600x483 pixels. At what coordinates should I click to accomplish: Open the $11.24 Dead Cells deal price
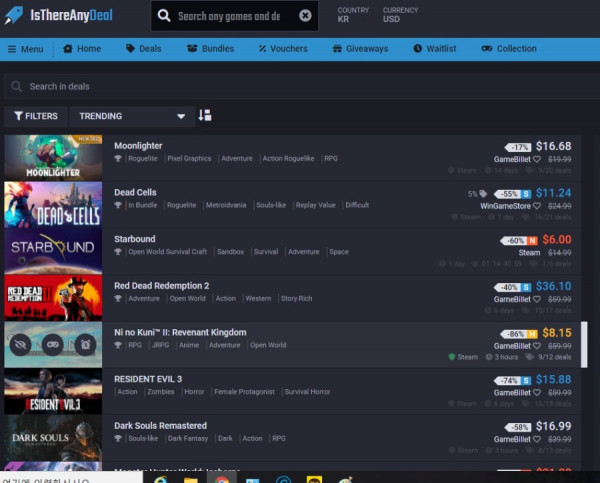pos(553,193)
